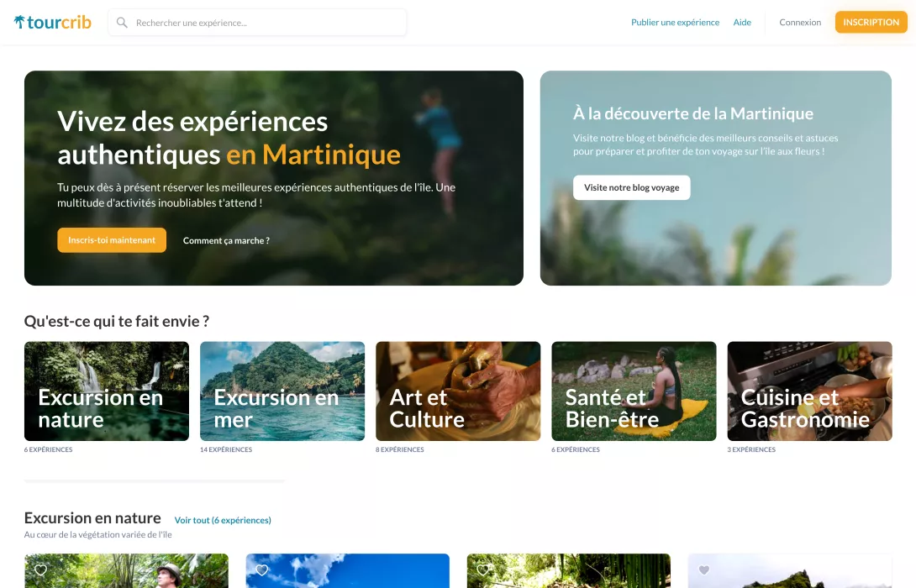Click the tourcrib palm tree logo
The height and width of the screenshot is (588, 916).
point(19,22)
